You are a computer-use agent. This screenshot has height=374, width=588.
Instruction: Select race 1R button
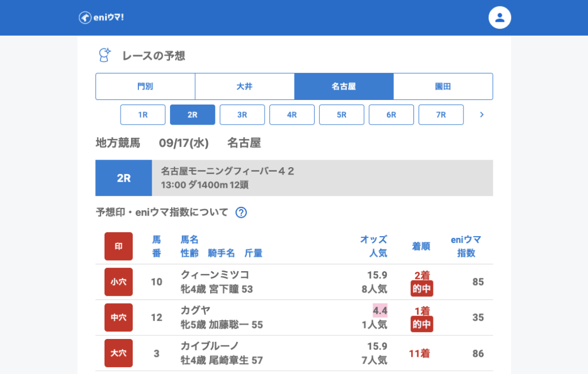pos(143,115)
